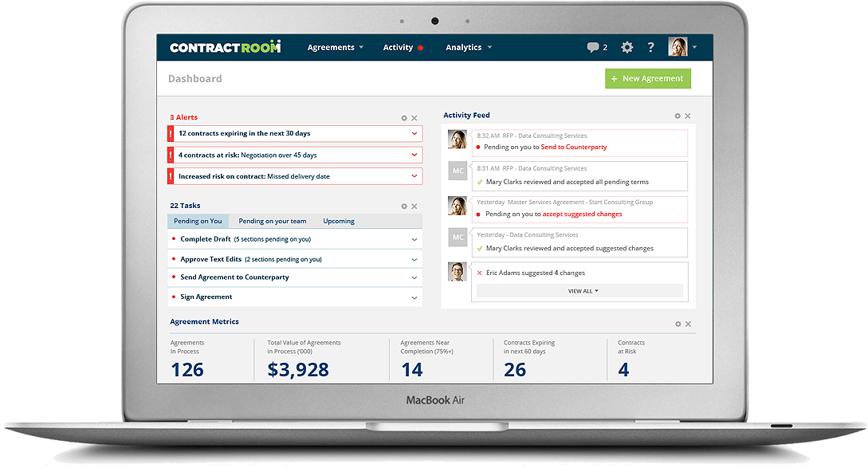Screen dimensions: 868x468
Task: Click avatar on 8:32 AM RFP entry
Action: (458, 139)
